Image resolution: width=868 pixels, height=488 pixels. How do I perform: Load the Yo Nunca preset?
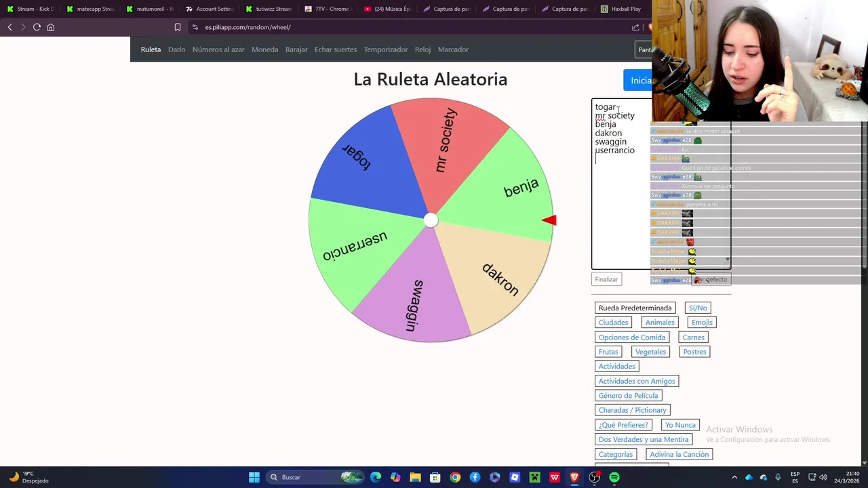tap(680, 425)
